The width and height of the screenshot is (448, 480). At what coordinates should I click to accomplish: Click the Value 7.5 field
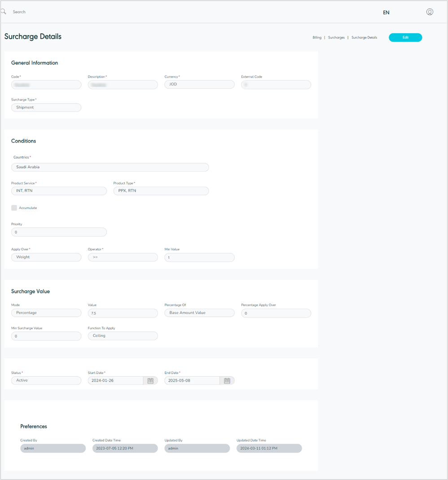click(x=123, y=313)
